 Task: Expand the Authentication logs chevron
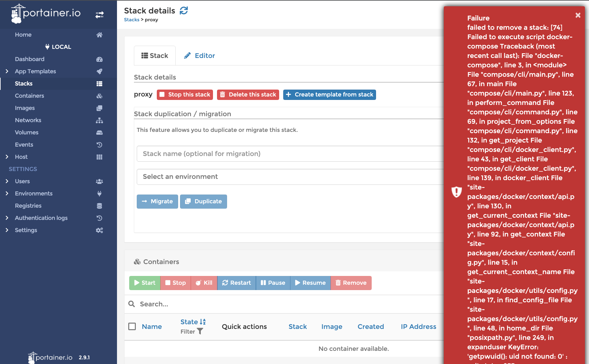coord(7,218)
